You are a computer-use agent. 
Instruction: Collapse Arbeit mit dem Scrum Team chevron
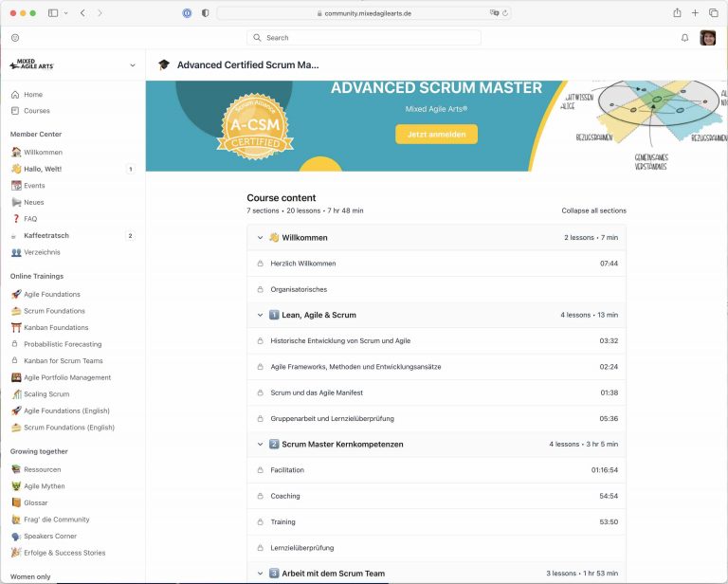pos(260,574)
